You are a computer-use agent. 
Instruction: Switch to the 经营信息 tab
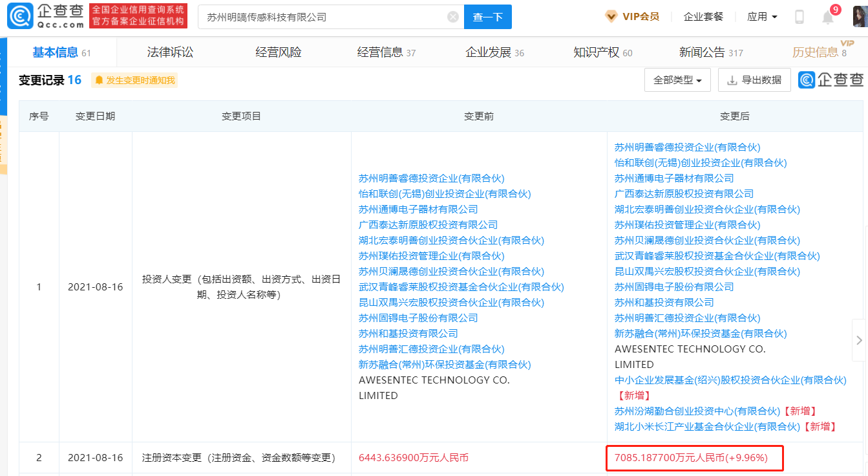(386, 52)
